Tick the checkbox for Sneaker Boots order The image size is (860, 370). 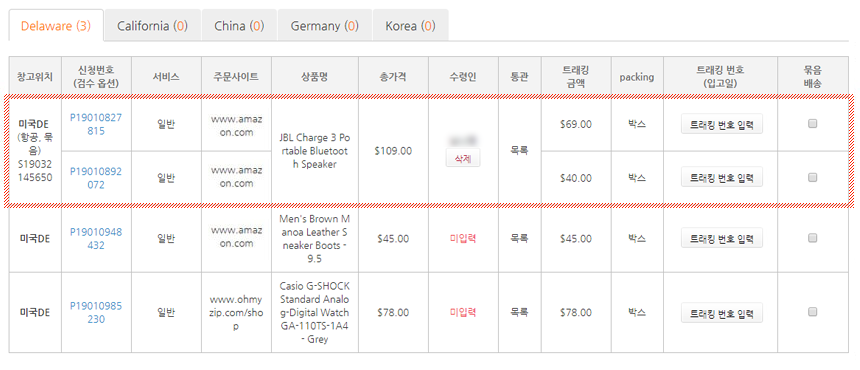[812, 238]
